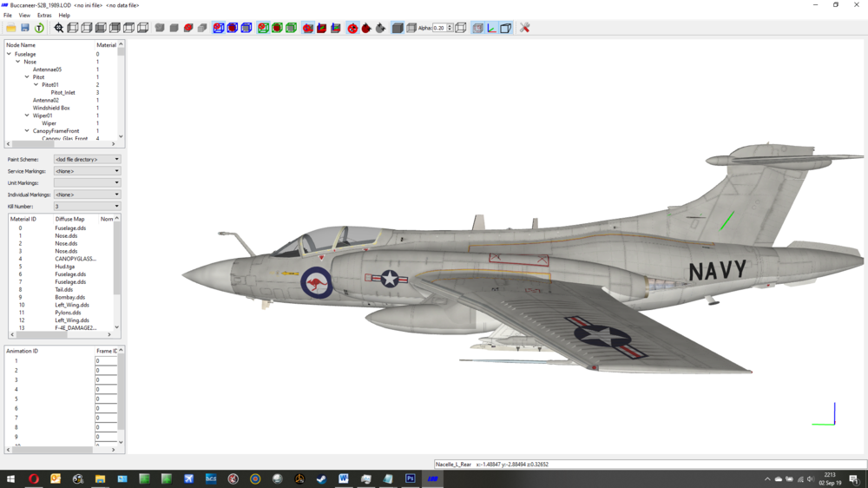Open Opera browser from the taskbar
Viewport: 868px width, 488px height.
coord(33,478)
